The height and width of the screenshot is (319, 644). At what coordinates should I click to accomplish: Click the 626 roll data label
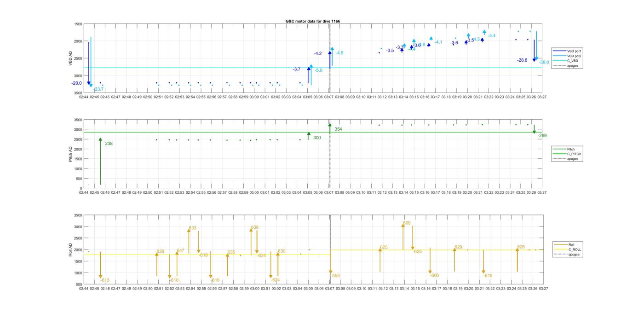[x=521, y=247]
